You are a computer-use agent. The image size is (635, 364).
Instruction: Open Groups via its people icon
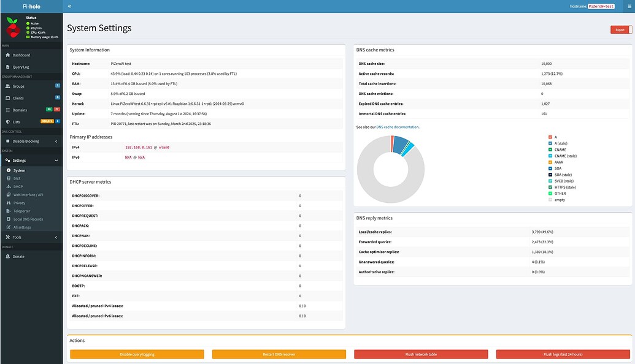7,86
